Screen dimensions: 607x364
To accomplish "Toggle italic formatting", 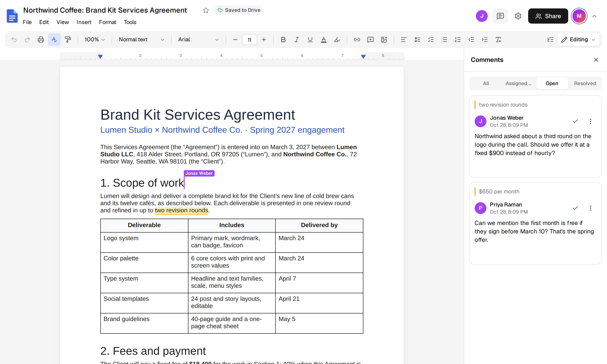I will (x=297, y=39).
